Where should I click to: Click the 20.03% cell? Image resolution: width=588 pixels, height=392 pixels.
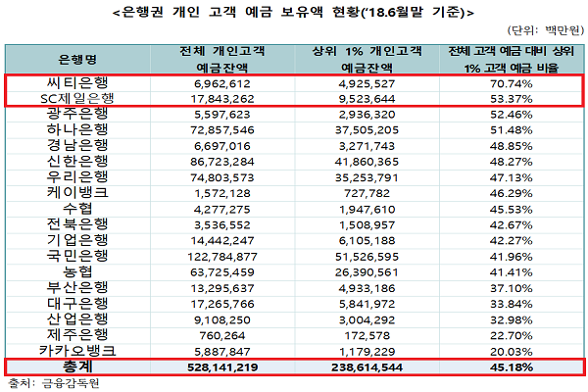tap(512, 352)
